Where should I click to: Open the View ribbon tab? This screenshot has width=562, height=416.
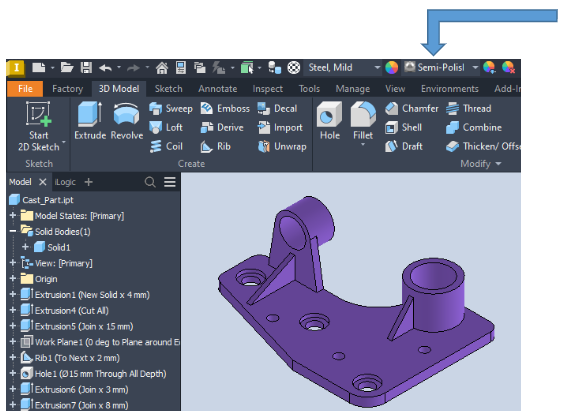(395, 89)
